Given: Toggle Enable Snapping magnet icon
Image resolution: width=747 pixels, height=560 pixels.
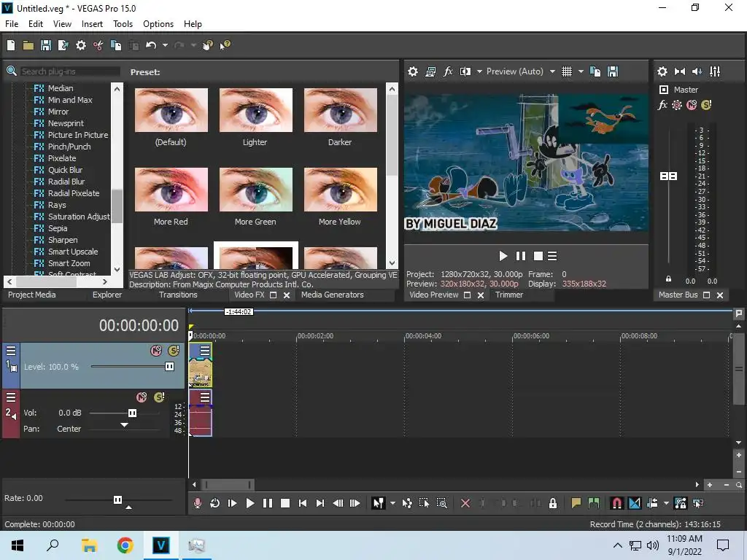Looking at the screenshot, I should tap(617, 503).
